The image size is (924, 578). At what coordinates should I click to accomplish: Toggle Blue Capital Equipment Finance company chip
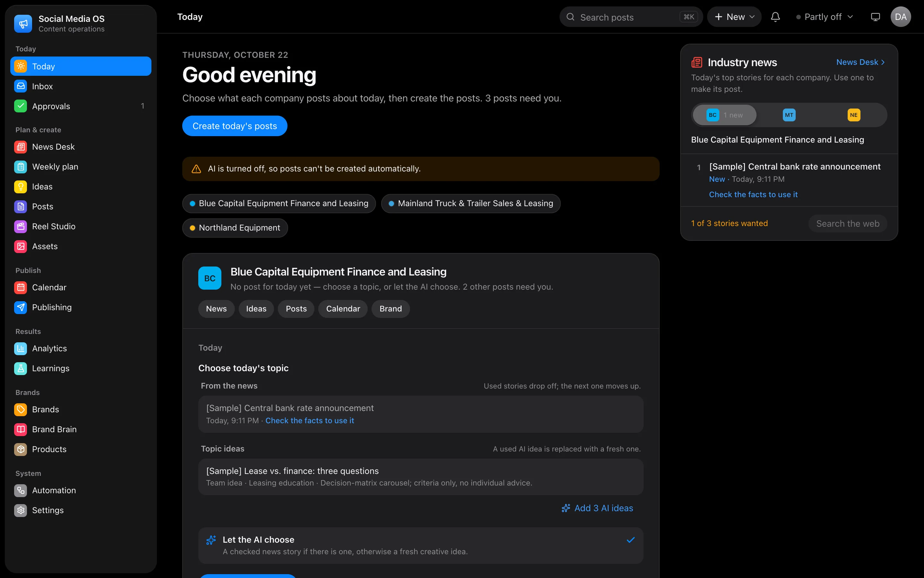tap(279, 203)
